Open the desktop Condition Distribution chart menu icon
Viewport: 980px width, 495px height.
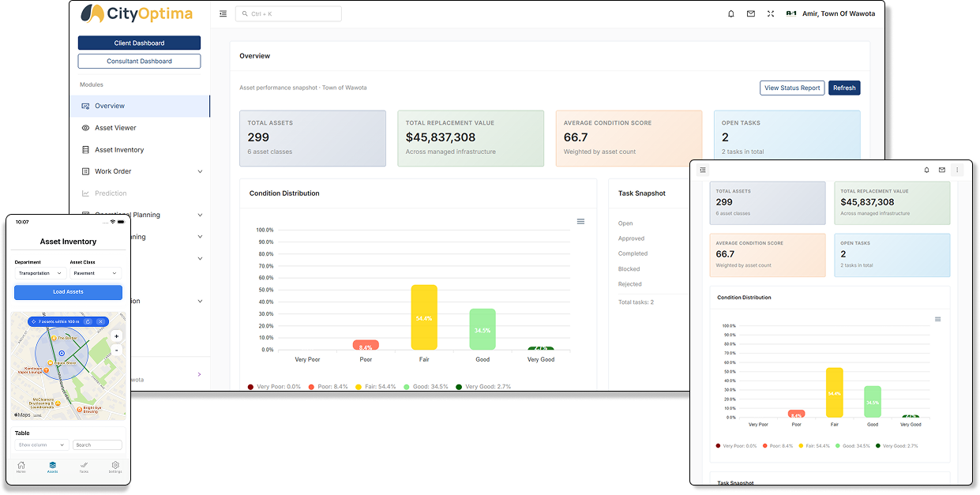pyautogui.click(x=580, y=222)
